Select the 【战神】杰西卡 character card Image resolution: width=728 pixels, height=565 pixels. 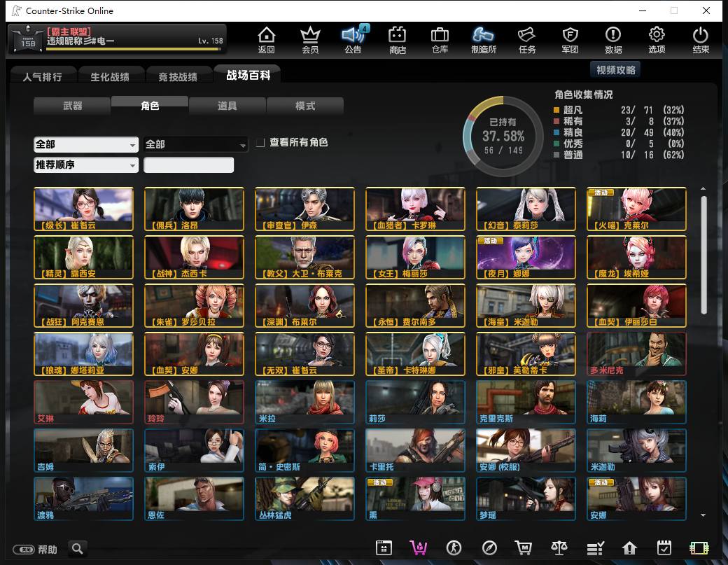(194, 257)
